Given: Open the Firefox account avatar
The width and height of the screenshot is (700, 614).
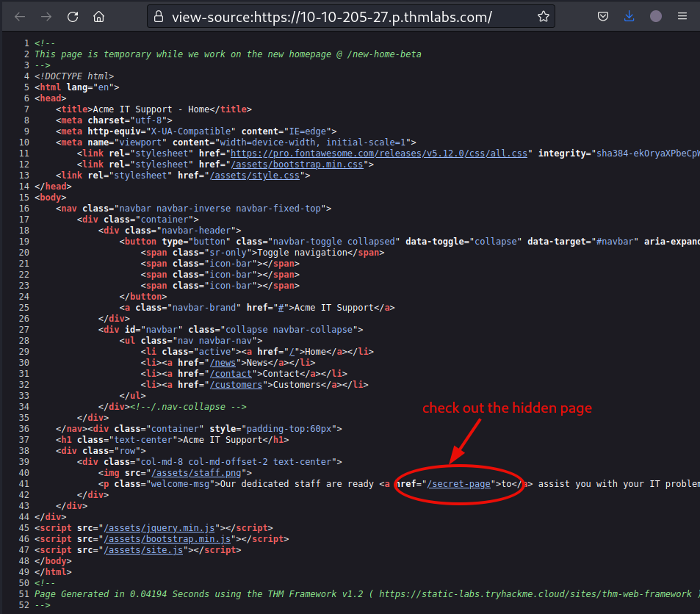Looking at the screenshot, I should coord(655,16).
